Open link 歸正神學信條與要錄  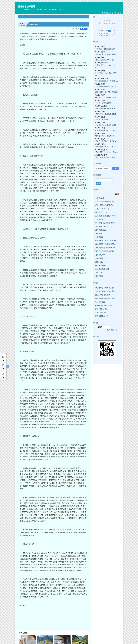point(102,295)
